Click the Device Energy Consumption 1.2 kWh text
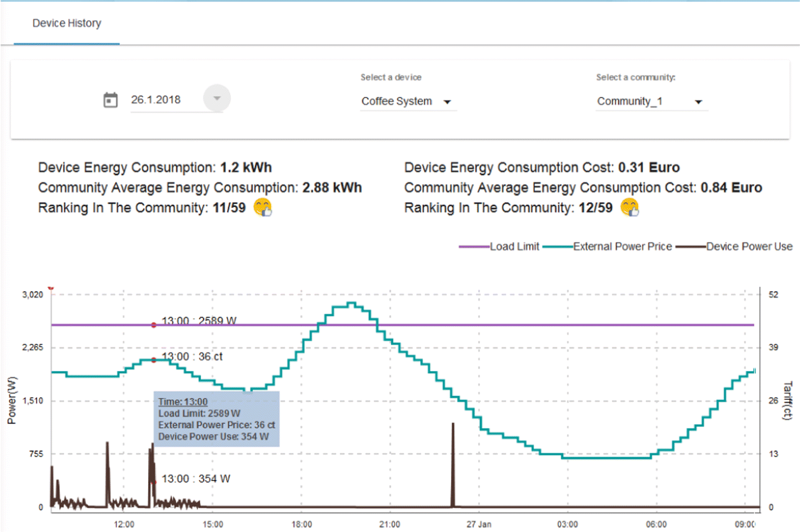The image size is (800, 532). click(x=155, y=167)
